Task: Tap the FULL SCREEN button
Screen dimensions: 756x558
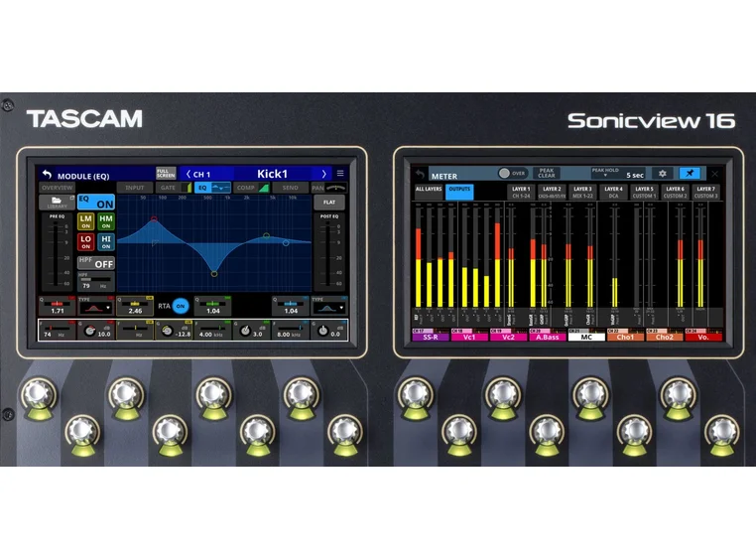Action: 166,174
